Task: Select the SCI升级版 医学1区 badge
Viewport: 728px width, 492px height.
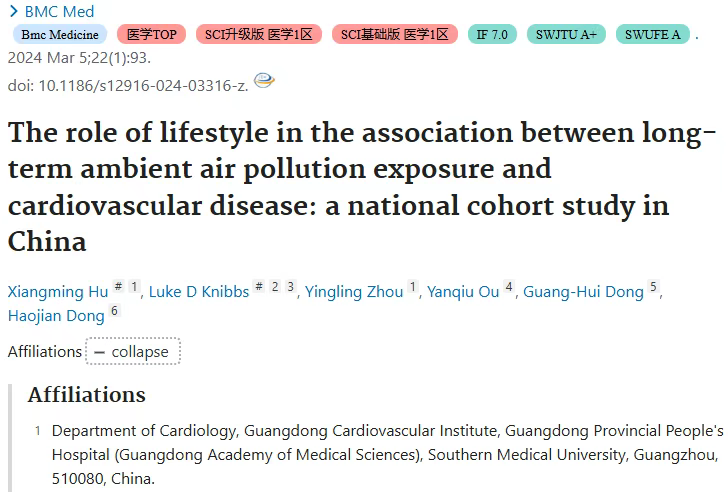Action: (259, 34)
